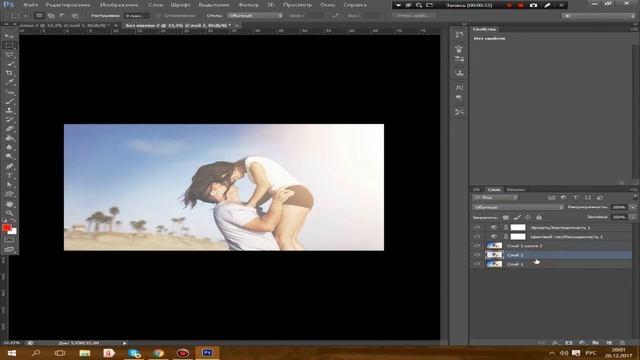Select the Blur tool
640x360 pixels.
pos(9,148)
